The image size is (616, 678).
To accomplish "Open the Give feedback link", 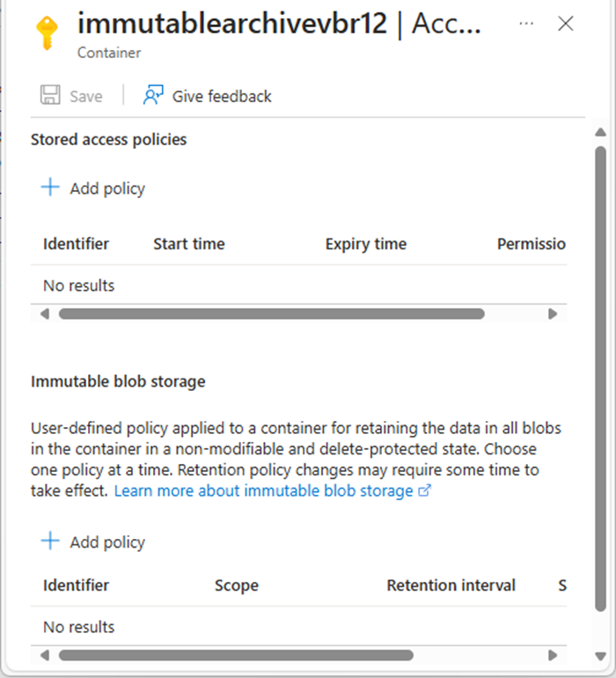I will point(222,96).
